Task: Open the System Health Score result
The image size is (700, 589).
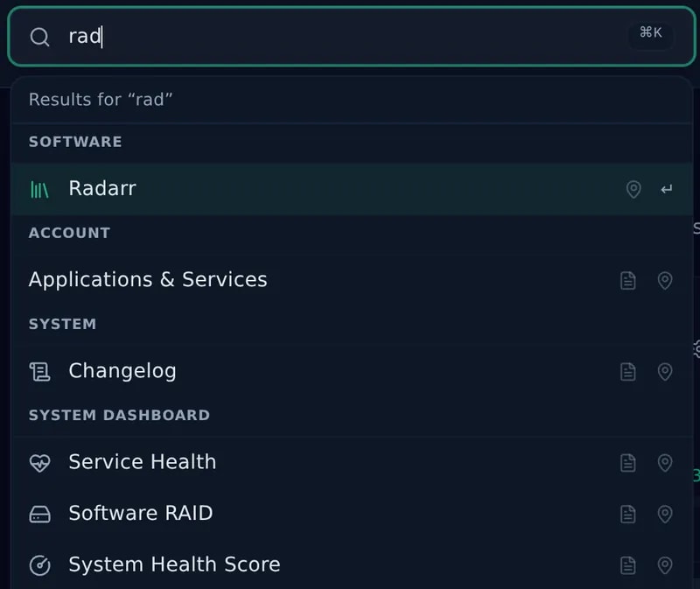Action: [x=352, y=564]
